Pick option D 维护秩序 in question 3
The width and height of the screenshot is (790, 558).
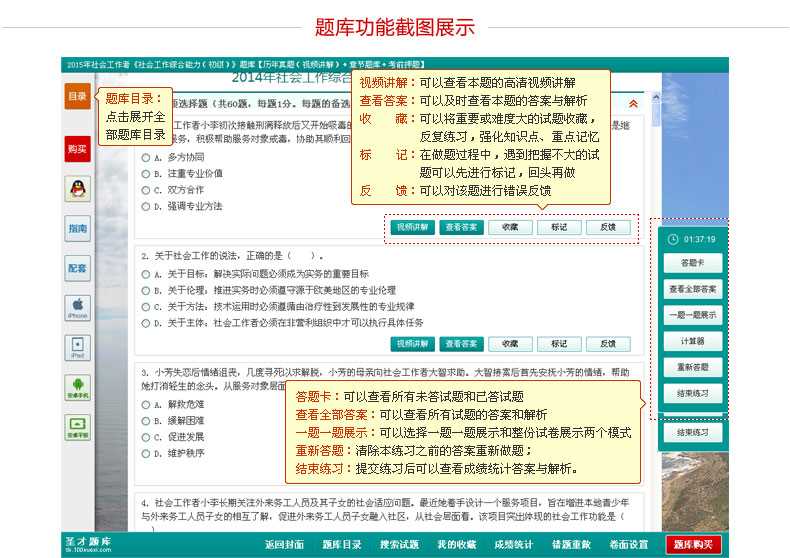click(x=146, y=453)
